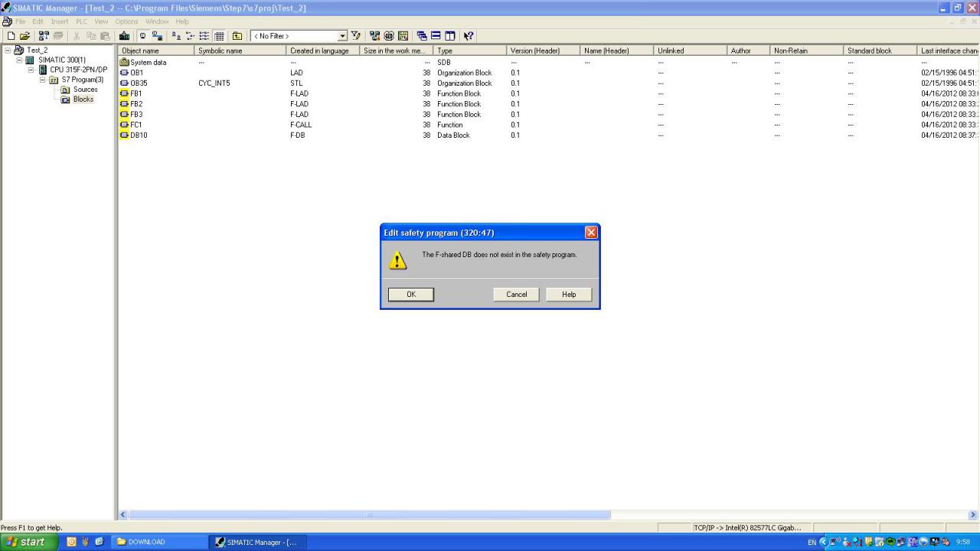Click the filter funnel icon

tap(356, 36)
